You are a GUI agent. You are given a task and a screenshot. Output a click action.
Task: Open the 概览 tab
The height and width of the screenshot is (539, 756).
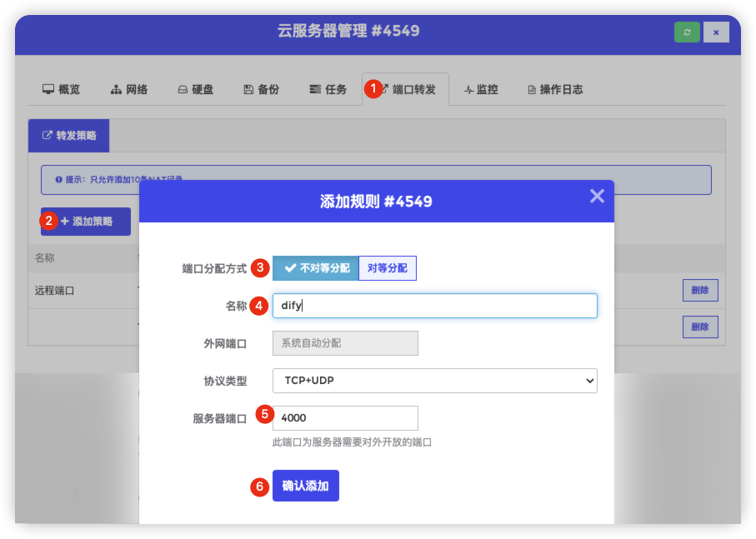[61, 90]
